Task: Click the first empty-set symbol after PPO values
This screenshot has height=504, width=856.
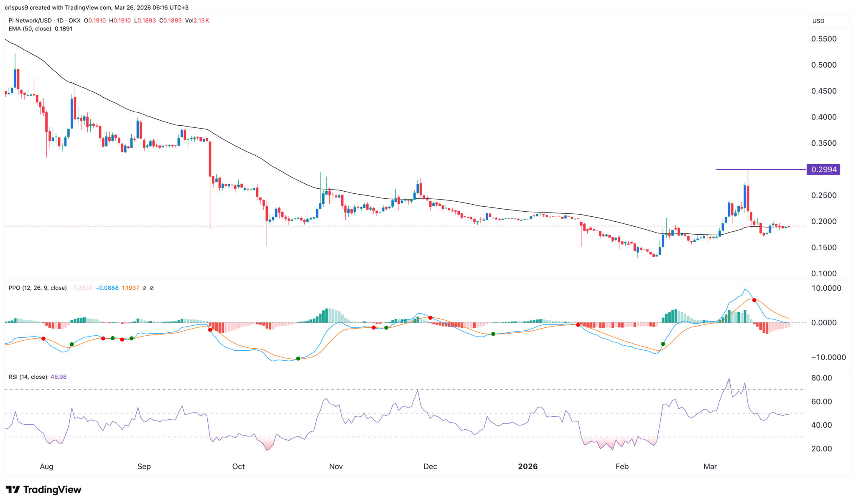Action: 145,288
